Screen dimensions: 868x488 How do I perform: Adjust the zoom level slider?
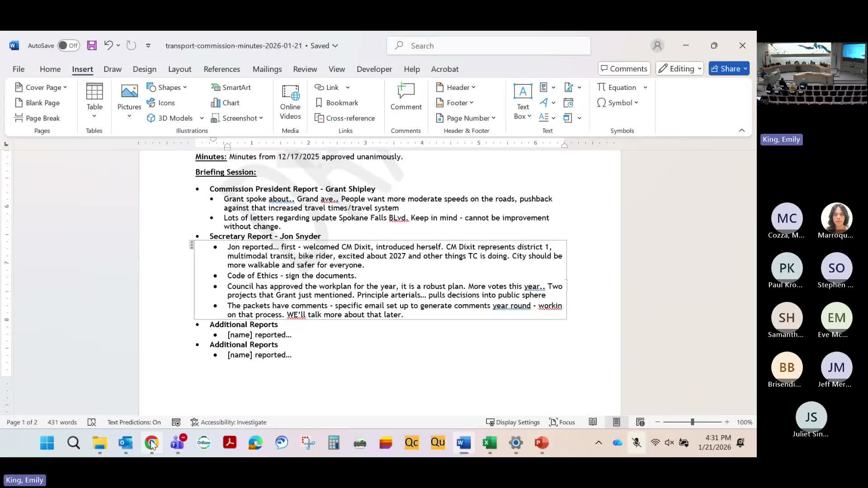tap(692, 422)
